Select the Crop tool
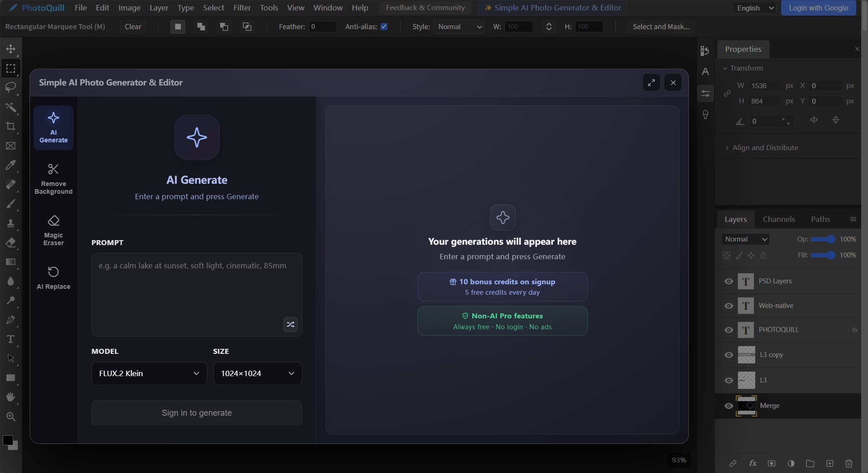 pos(10,126)
